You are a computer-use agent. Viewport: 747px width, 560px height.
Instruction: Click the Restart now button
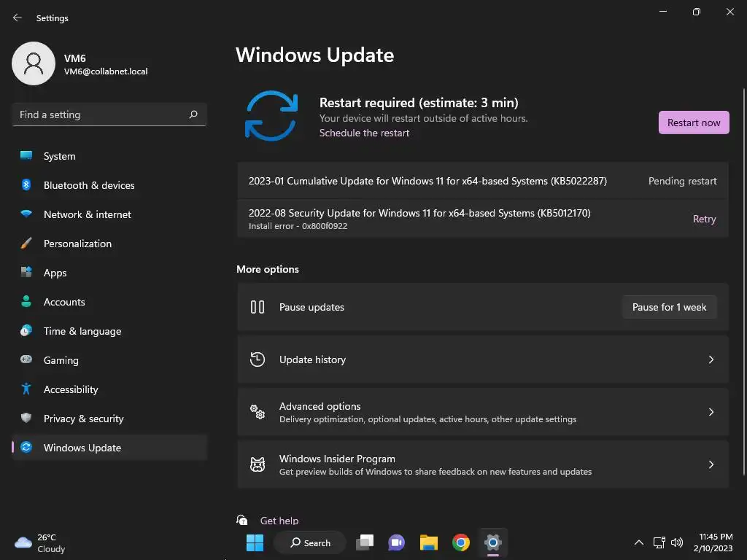pyautogui.click(x=694, y=122)
